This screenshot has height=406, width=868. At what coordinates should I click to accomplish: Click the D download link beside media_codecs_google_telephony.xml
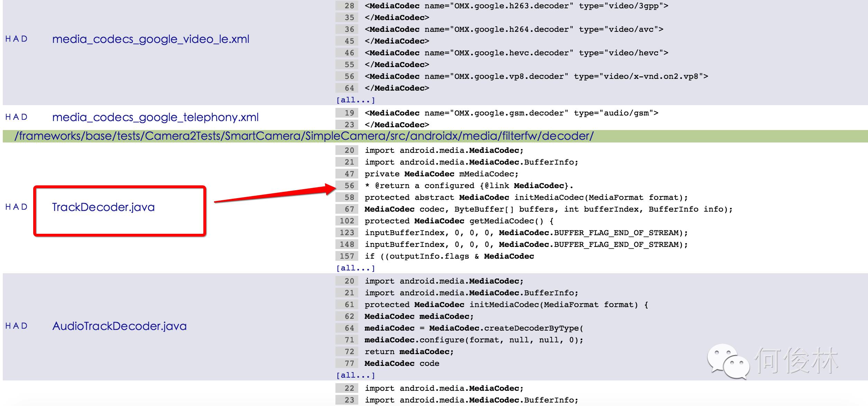(x=24, y=117)
